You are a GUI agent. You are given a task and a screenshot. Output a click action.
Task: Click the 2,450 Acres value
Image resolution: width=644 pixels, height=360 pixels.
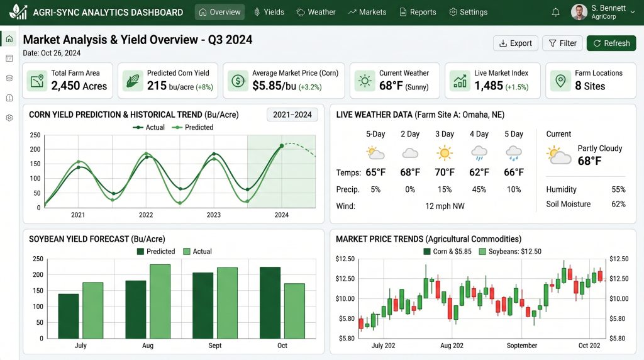click(x=79, y=86)
